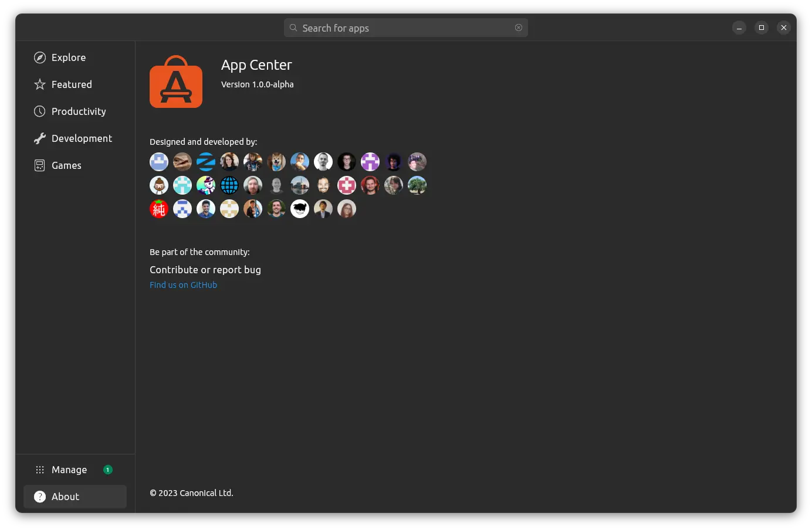
Task: Select Productivity in the sidebar
Action: point(75,111)
